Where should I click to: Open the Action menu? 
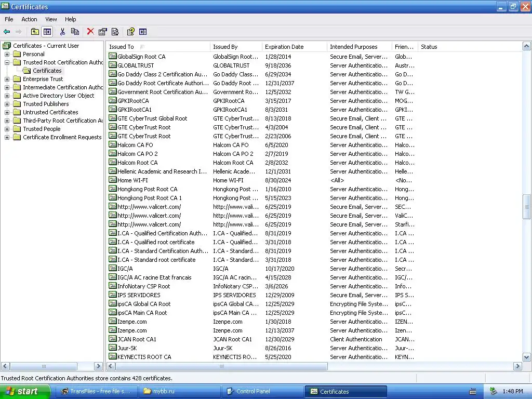(29, 19)
